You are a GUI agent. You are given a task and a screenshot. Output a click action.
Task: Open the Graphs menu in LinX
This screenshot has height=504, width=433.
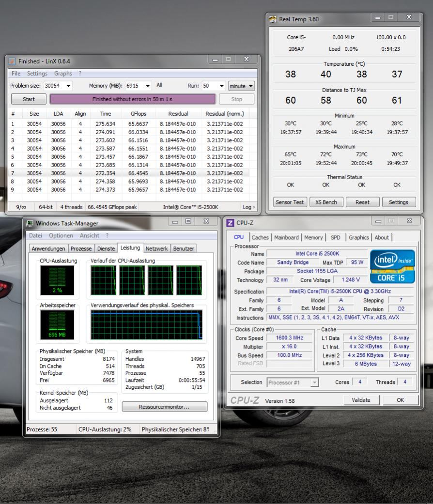pyautogui.click(x=63, y=73)
